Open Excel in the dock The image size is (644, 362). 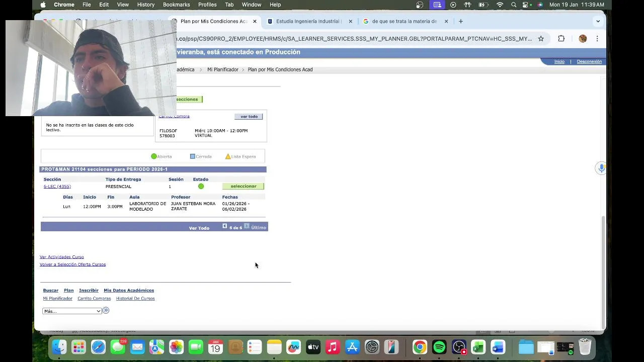(x=478, y=347)
